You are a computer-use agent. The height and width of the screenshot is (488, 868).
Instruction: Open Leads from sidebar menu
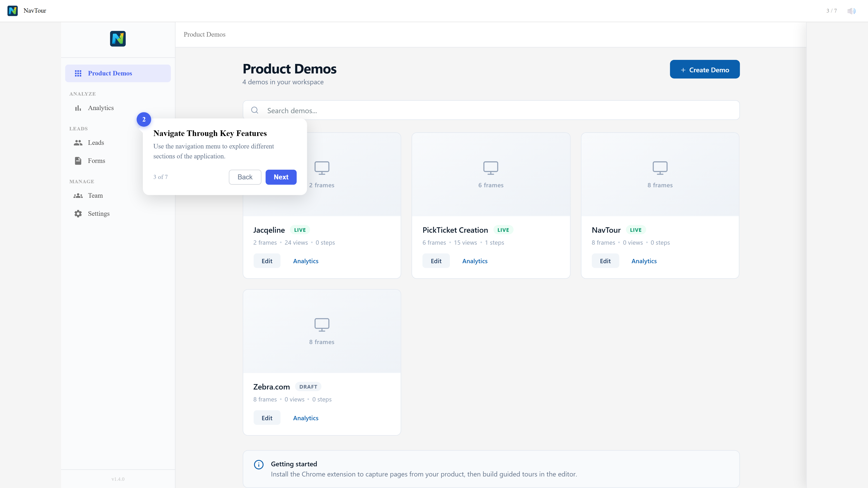click(96, 143)
